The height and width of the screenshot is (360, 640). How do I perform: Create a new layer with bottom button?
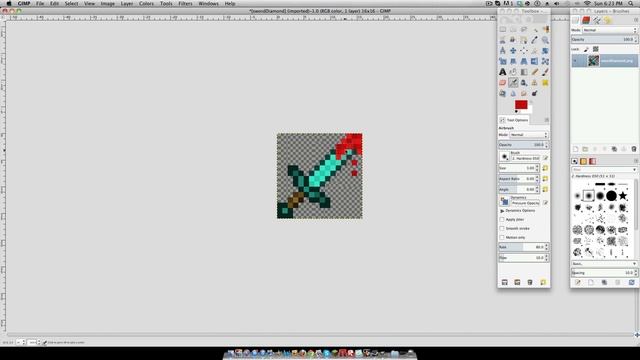coord(576,149)
